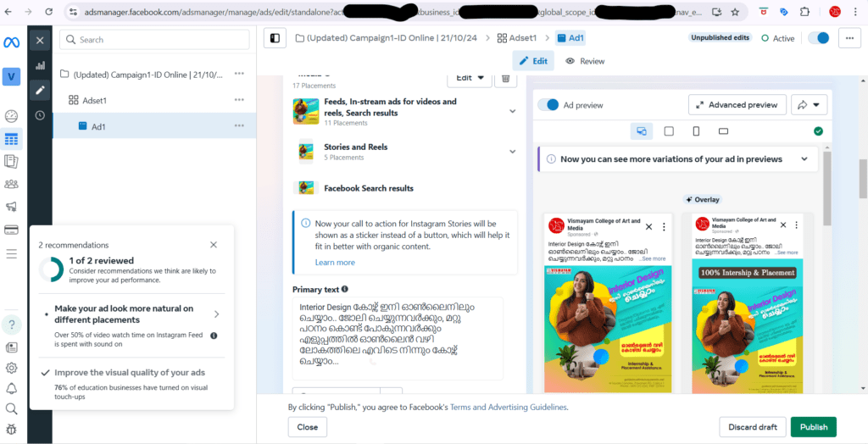This screenshot has width=868, height=444.
Task: Open the Advertising settings megaphone icon
Action: pyautogui.click(x=11, y=207)
